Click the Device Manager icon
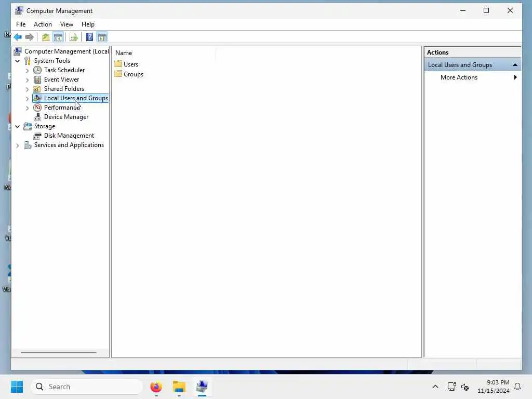The height and width of the screenshot is (399, 532). tap(37, 117)
